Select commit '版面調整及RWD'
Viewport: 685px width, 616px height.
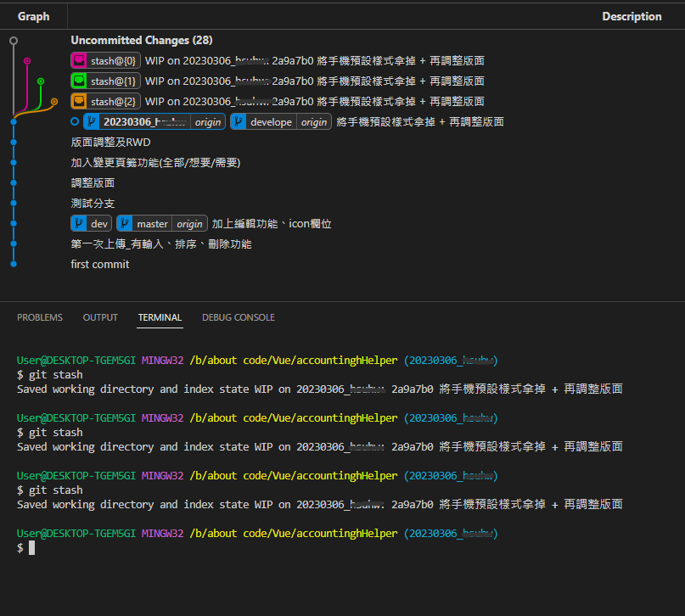111,143
